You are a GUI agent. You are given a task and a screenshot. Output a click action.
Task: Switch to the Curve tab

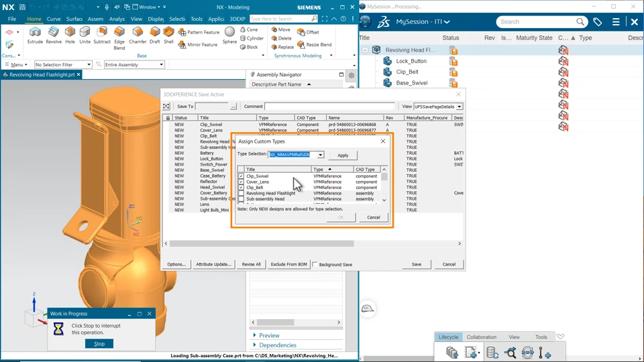pyautogui.click(x=54, y=19)
